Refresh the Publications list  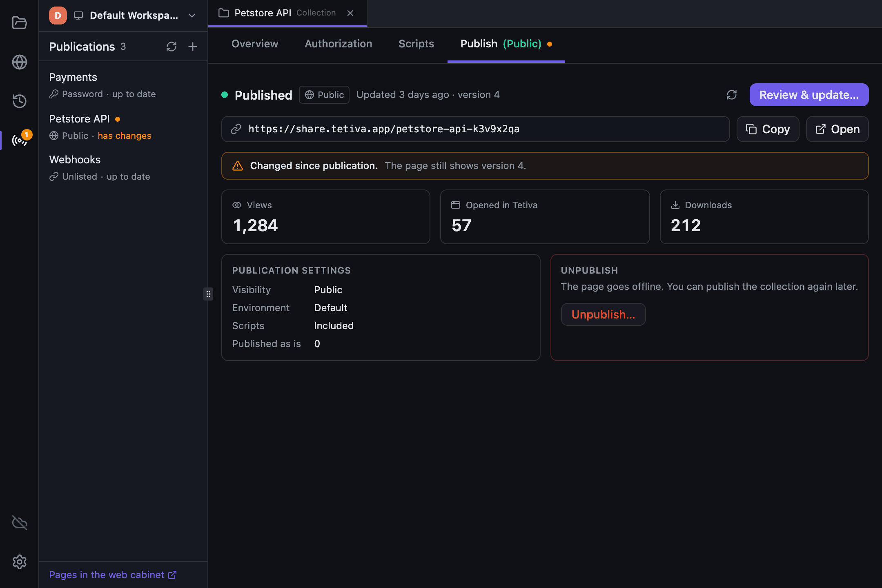[171, 47]
